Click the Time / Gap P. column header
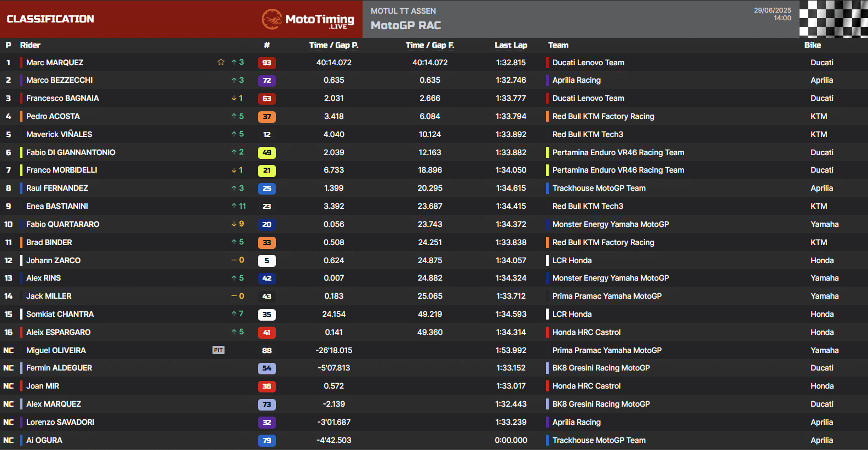This screenshot has width=868, height=450. 334,45
